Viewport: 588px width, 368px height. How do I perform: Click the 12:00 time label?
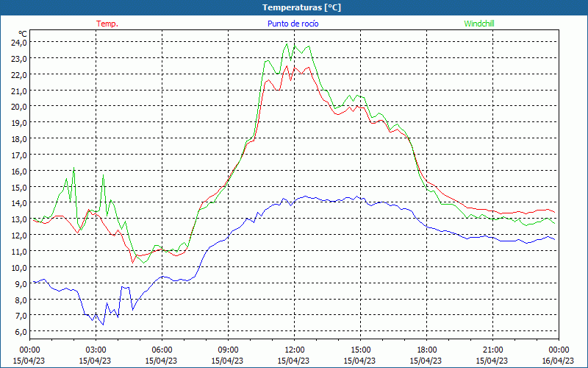click(x=295, y=350)
